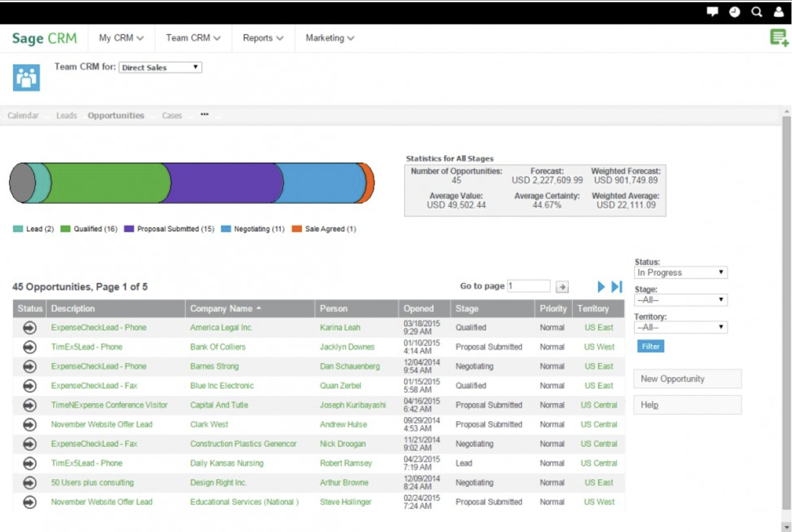Viewport: 792px width, 532px height.
Task: Switch to the Leads tab
Action: pos(66,115)
